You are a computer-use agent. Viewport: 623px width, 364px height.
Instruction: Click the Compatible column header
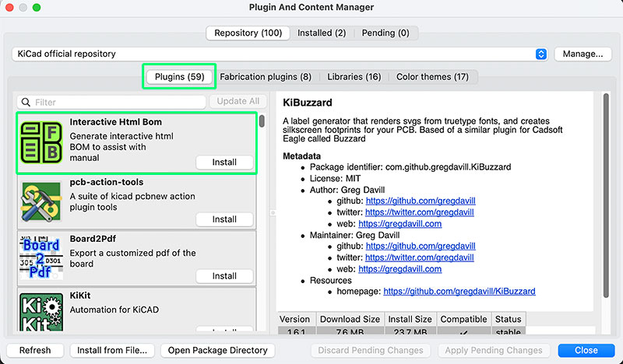[x=463, y=319]
